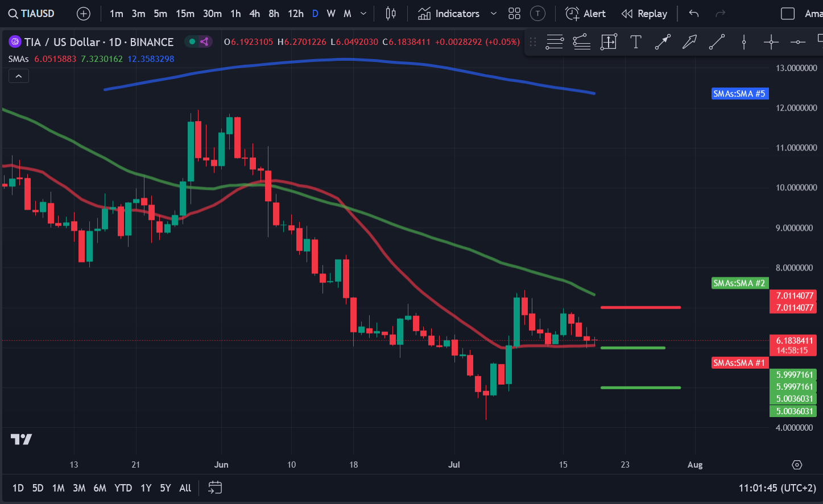The image size is (823, 504).
Task: Click the compare/add symbol plus icon
Action: coord(84,14)
